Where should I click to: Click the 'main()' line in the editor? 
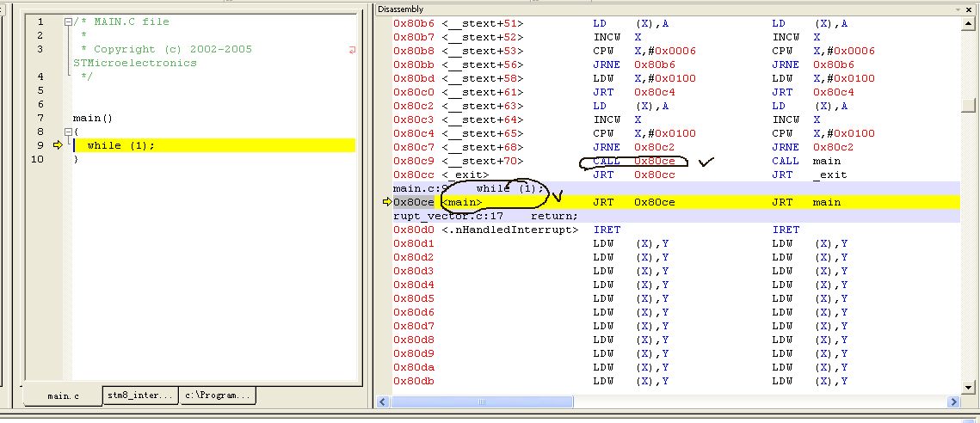click(x=93, y=118)
